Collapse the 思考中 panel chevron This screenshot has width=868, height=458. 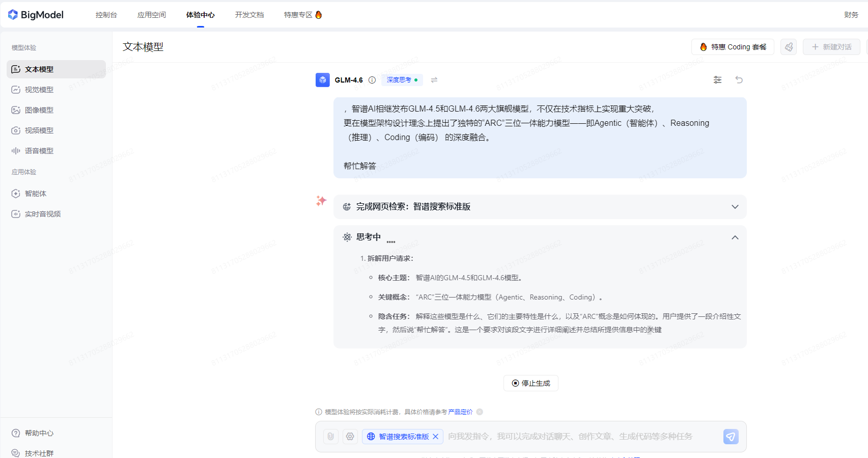coord(735,237)
